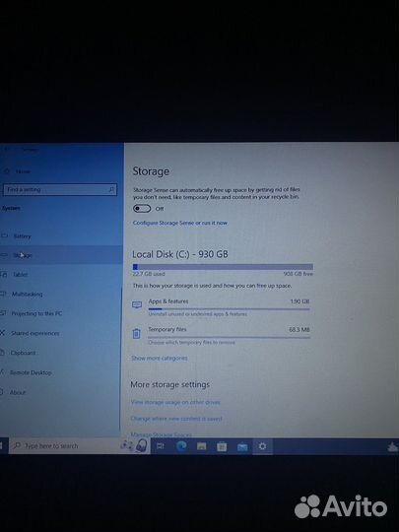
Task: Launch Microsoft Edge from the taskbar
Action: [181, 446]
